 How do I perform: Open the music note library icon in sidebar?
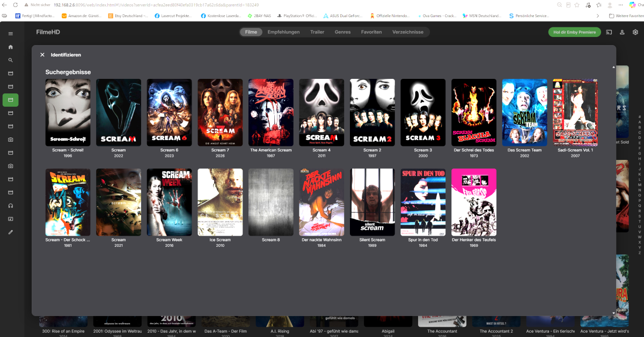(10, 219)
